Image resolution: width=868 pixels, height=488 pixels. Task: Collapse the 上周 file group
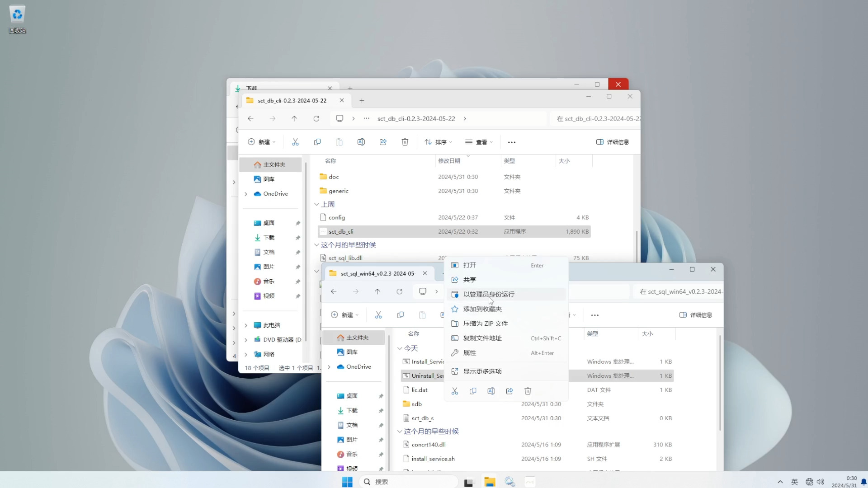pyautogui.click(x=316, y=204)
